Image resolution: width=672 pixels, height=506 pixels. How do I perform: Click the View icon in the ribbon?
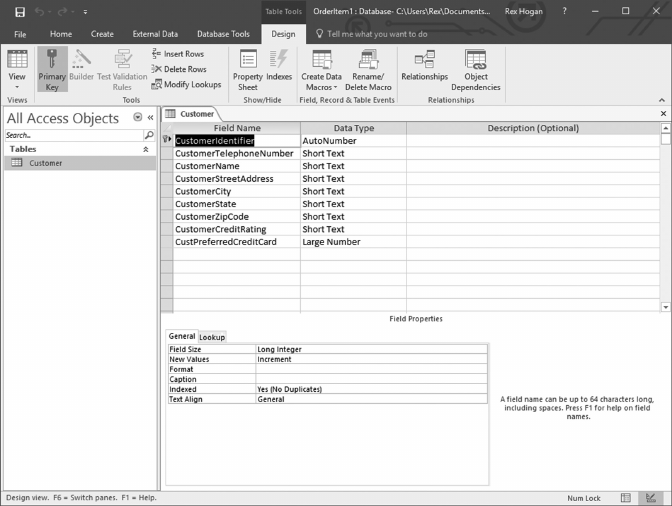(17, 59)
